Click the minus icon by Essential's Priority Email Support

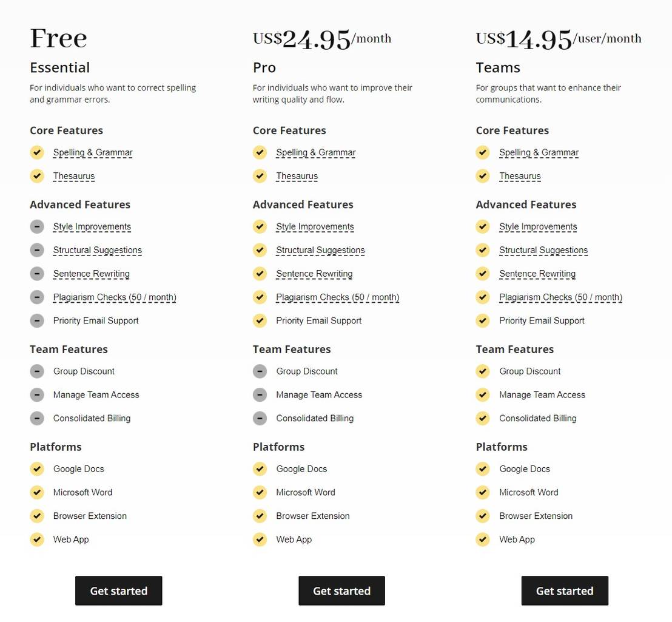[37, 320]
